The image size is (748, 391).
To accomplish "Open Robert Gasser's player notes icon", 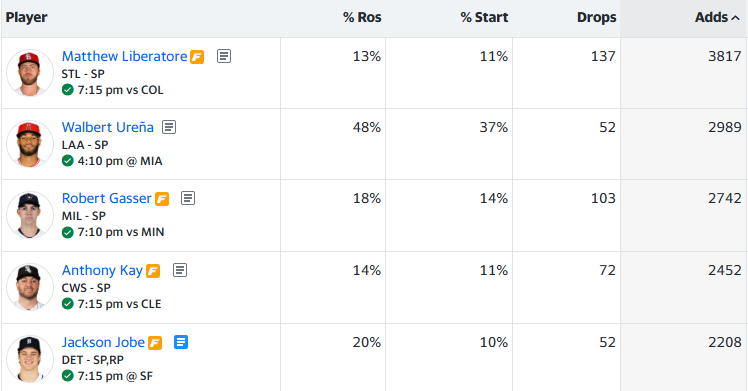I will pyautogui.click(x=188, y=198).
